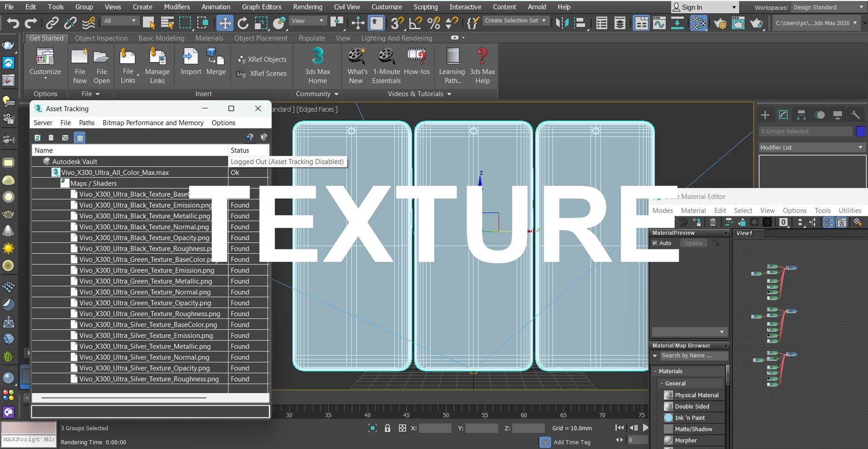Open the Create Selection Set dropdown
The height and width of the screenshot is (449, 868).
click(x=515, y=21)
